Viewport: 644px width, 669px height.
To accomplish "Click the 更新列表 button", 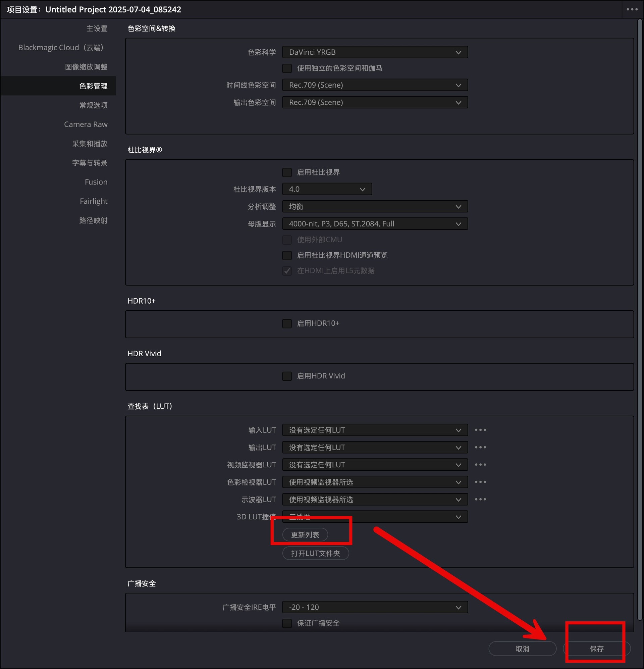I will (305, 535).
